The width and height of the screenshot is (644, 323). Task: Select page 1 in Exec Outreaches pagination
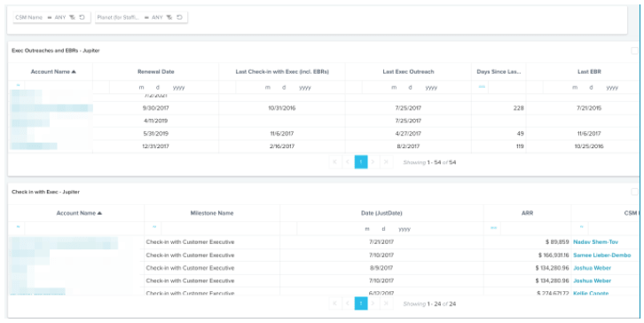pos(361,162)
